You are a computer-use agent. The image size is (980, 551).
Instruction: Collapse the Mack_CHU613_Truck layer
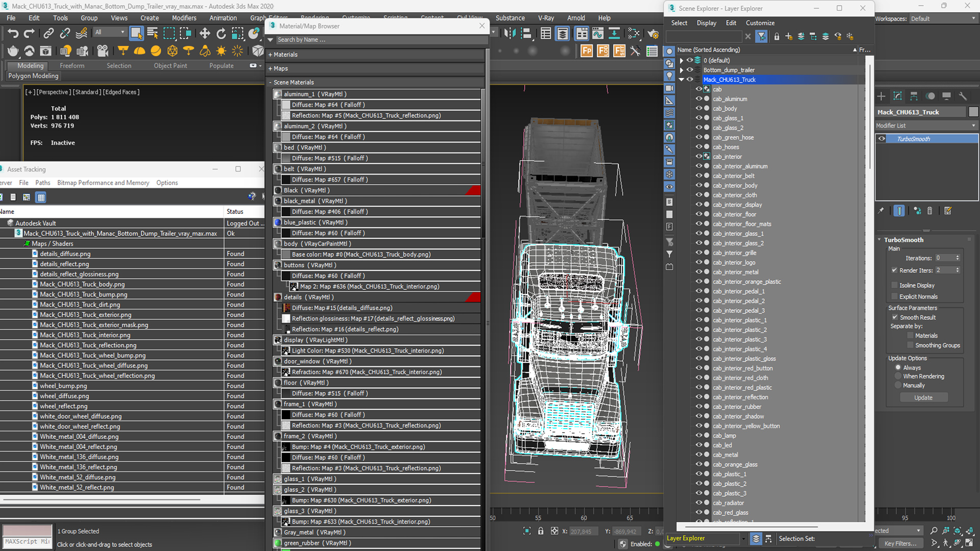pos(681,80)
